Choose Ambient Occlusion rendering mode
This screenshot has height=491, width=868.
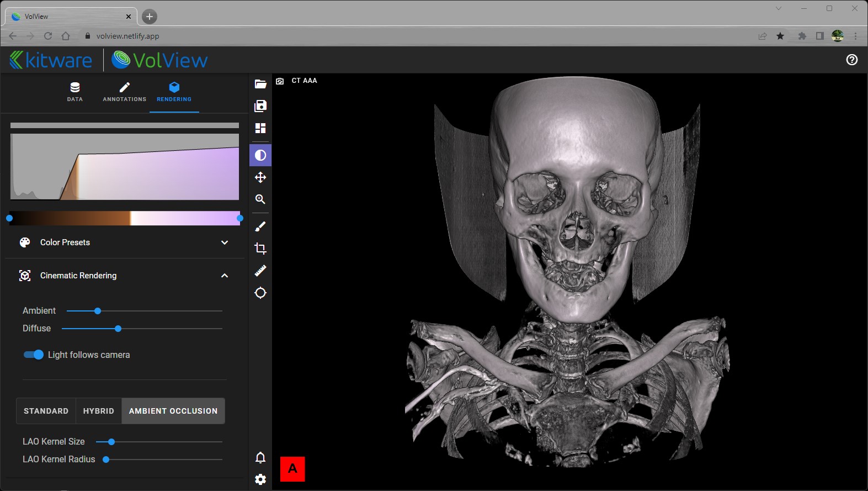point(173,411)
